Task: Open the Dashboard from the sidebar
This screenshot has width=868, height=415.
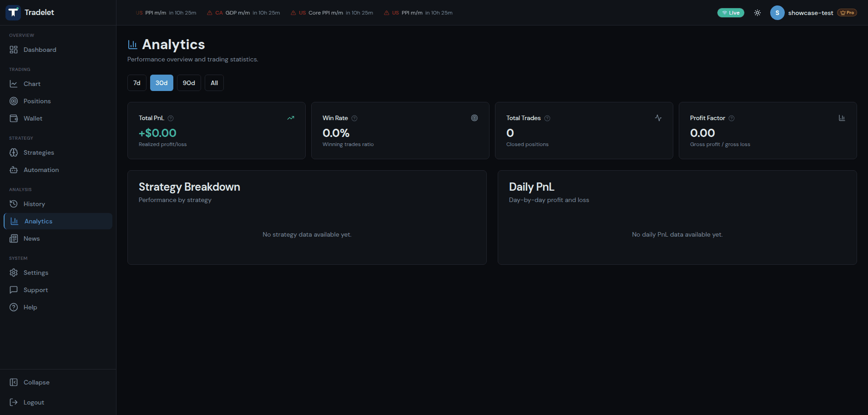Action: (x=40, y=50)
